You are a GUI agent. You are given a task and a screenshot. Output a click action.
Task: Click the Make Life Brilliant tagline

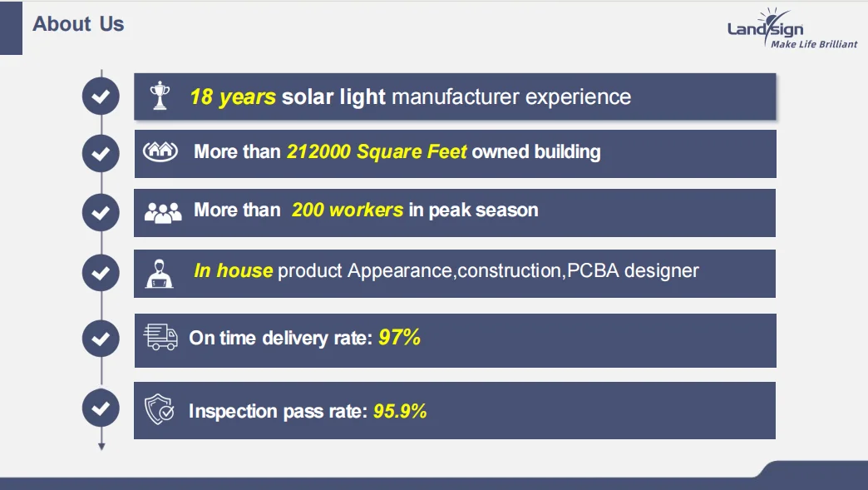pyautogui.click(x=813, y=44)
